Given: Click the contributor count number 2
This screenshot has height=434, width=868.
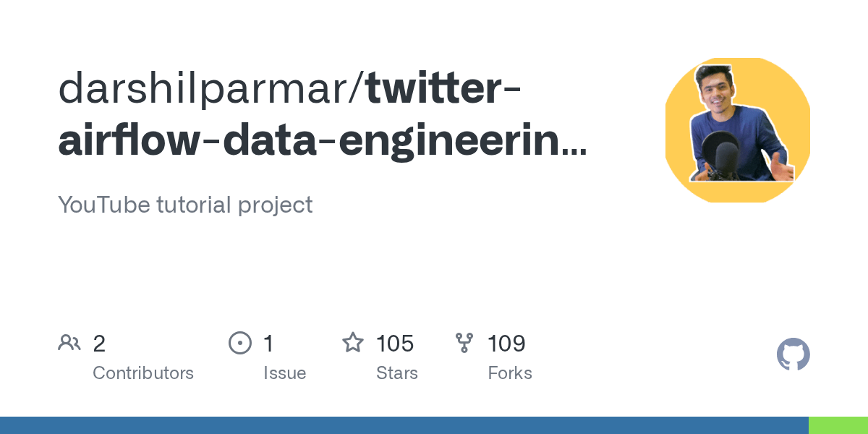Looking at the screenshot, I should click(99, 344).
